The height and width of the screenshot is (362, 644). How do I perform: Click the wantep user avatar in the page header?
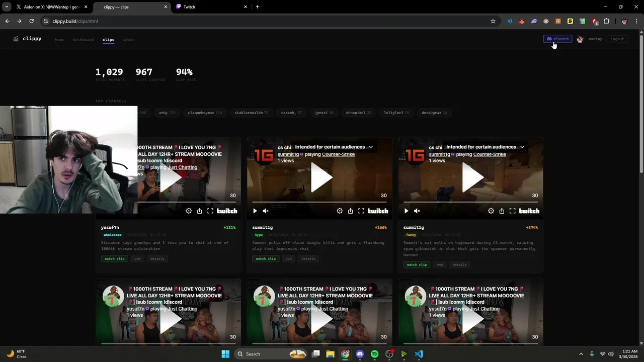(x=580, y=39)
